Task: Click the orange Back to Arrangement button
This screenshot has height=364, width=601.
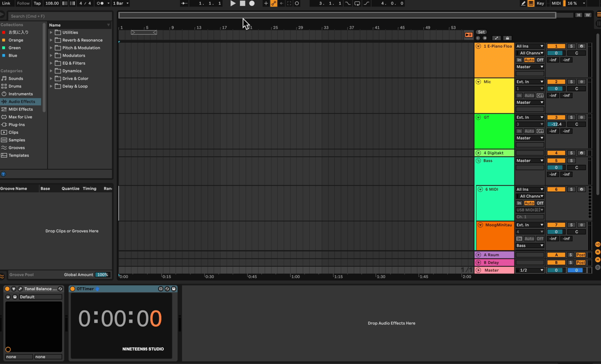Action: 469,35
